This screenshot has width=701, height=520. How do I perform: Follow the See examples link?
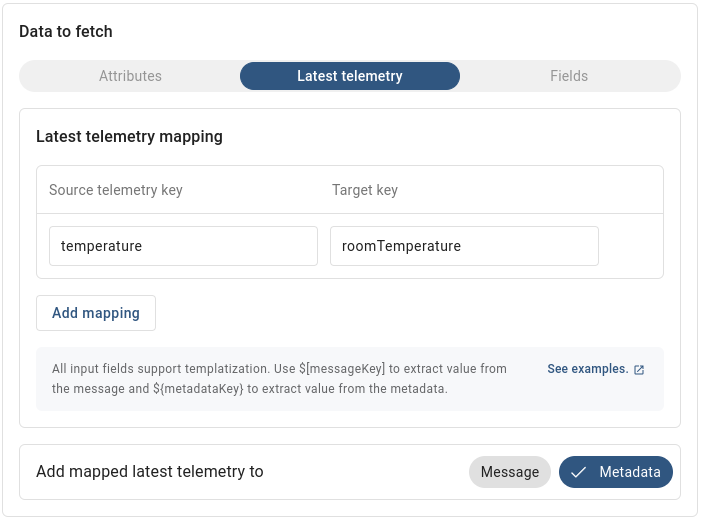[x=587, y=369]
